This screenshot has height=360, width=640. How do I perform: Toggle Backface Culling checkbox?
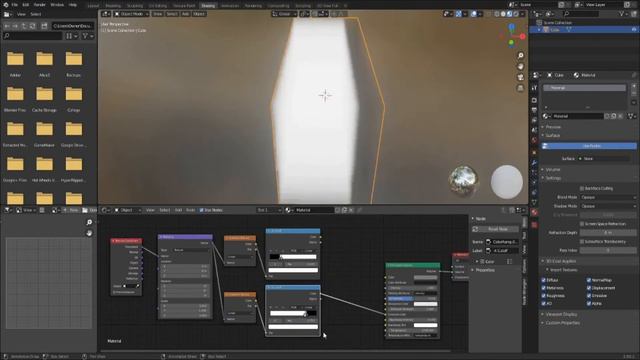(582, 189)
